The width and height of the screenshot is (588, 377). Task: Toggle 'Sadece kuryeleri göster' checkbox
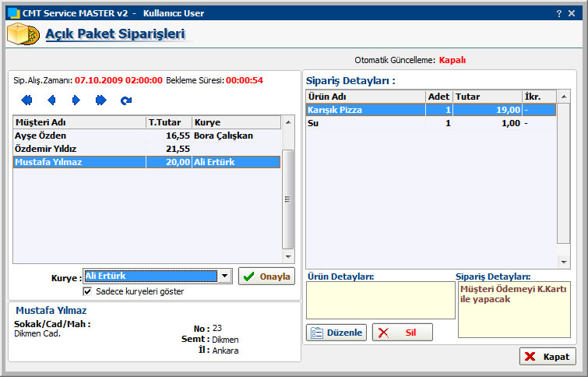click(87, 291)
